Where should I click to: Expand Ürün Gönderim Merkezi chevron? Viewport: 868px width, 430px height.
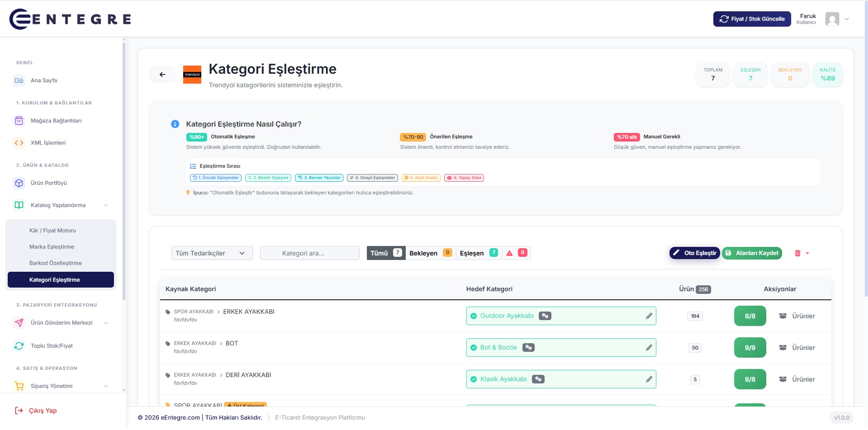click(x=106, y=323)
